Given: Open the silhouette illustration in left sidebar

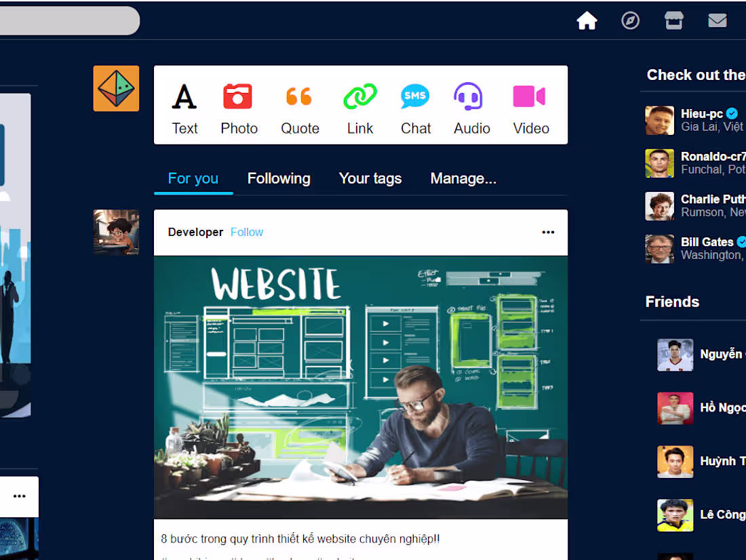Looking at the screenshot, I should [x=15, y=256].
